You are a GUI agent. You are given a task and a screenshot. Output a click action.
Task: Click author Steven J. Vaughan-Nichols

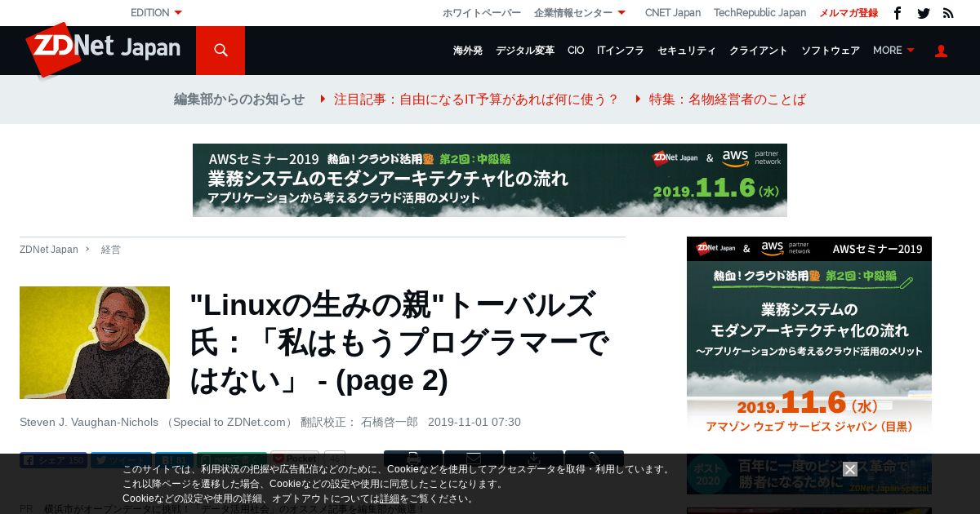(x=89, y=422)
